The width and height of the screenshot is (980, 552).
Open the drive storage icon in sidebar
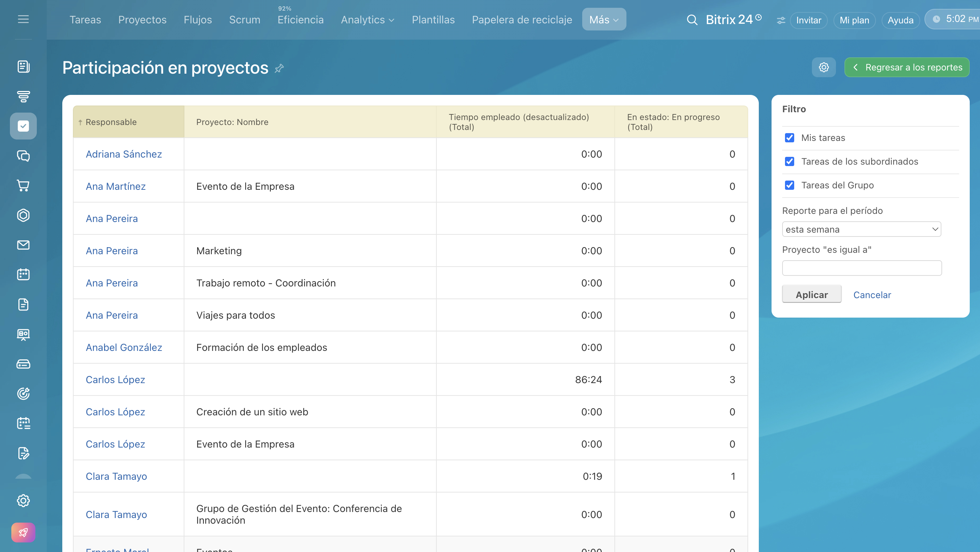(x=23, y=364)
